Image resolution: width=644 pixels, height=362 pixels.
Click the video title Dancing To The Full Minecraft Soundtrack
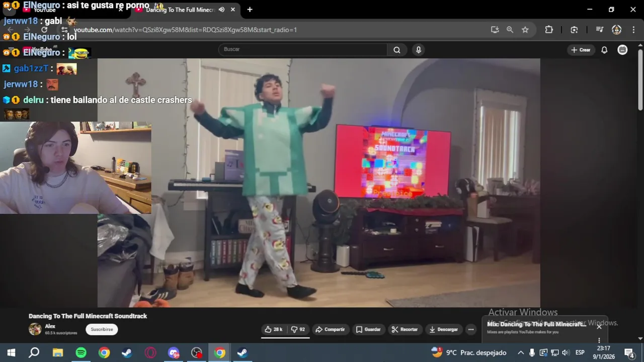(x=88, y=316)
